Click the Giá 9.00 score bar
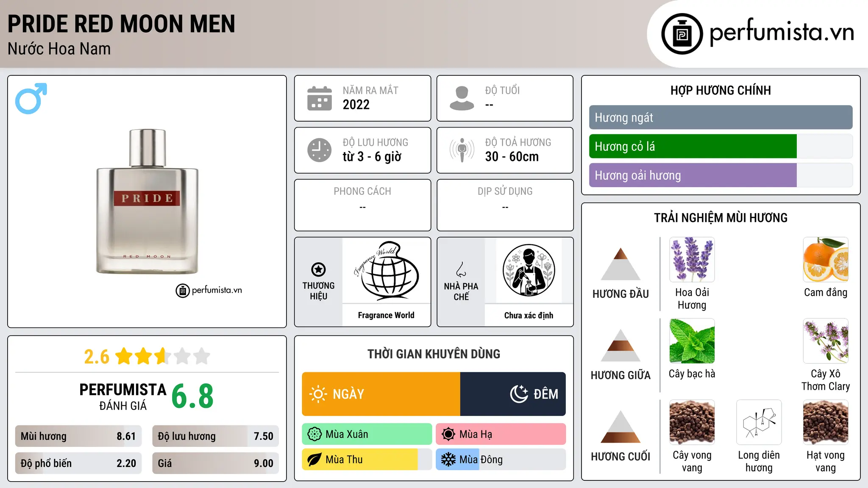The width and height of the screenshot is (868, 488). (x=215, y=463)
